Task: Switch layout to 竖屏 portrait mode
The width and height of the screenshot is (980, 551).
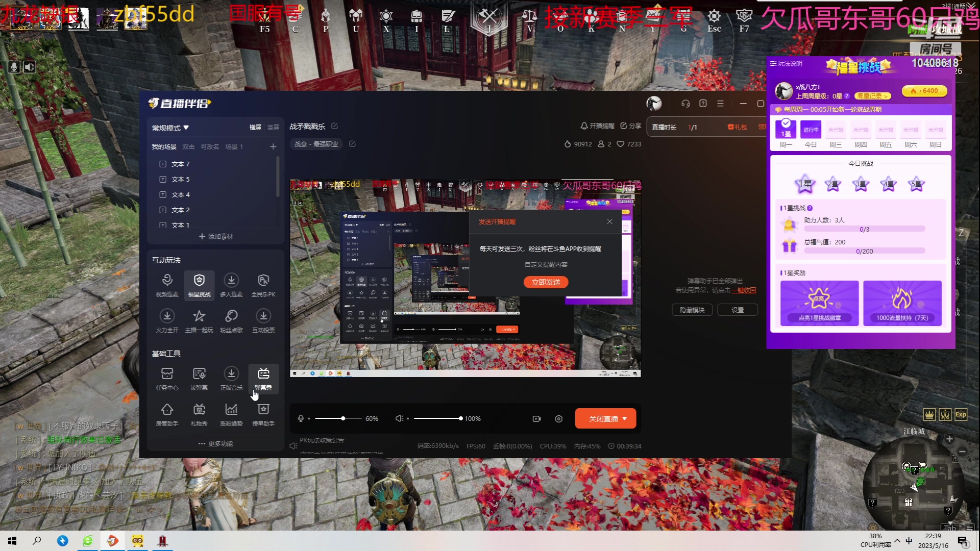Action: [273, 128]
